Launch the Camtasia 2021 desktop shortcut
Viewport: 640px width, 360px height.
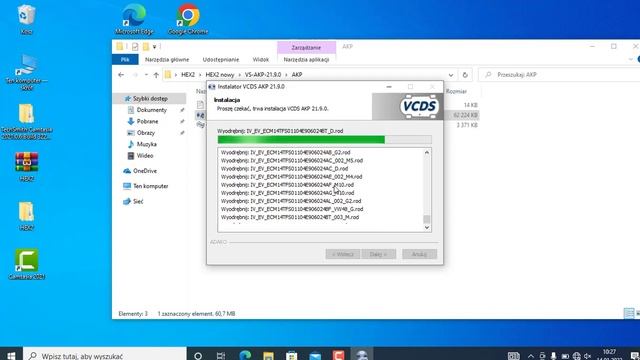27,264
